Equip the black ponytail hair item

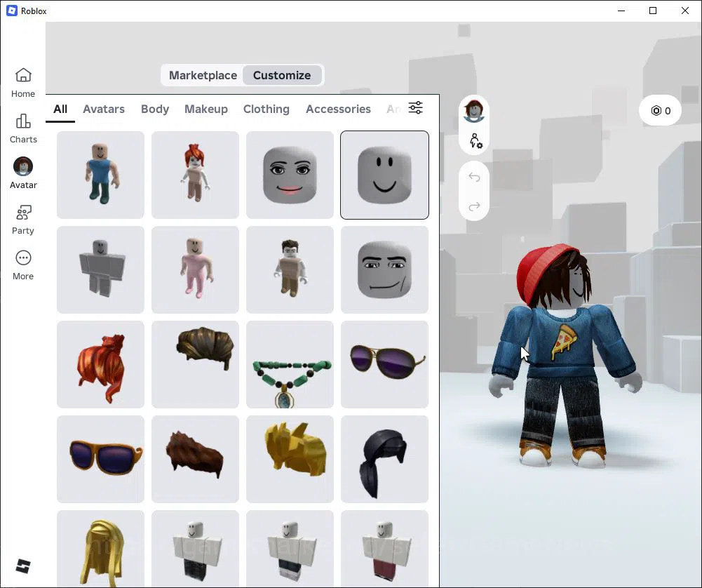[x=384, y=459]
